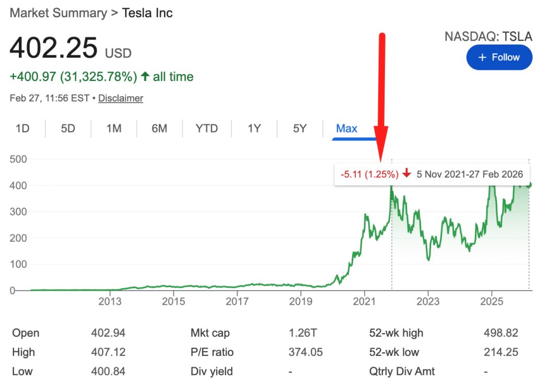The image size is (535, 392).
Task: Click the 2023 label on chart axis
Action: point(428,301)
